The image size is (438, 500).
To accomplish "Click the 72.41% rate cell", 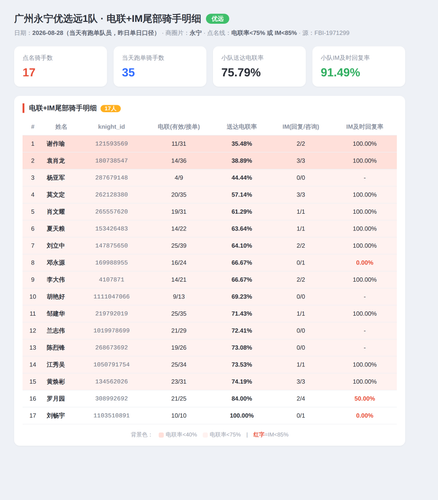I will (242, 331).
